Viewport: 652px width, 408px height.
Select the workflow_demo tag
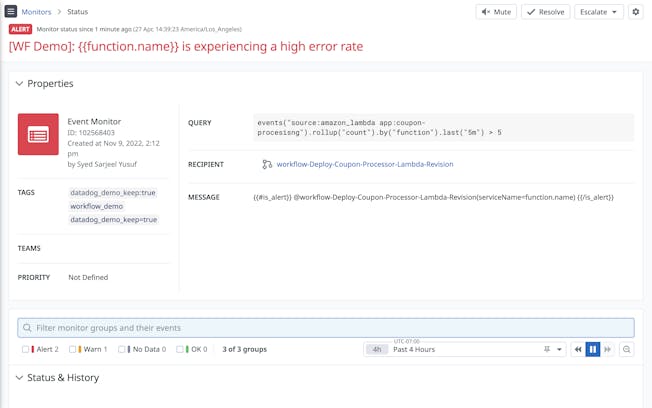coord(96,206)
